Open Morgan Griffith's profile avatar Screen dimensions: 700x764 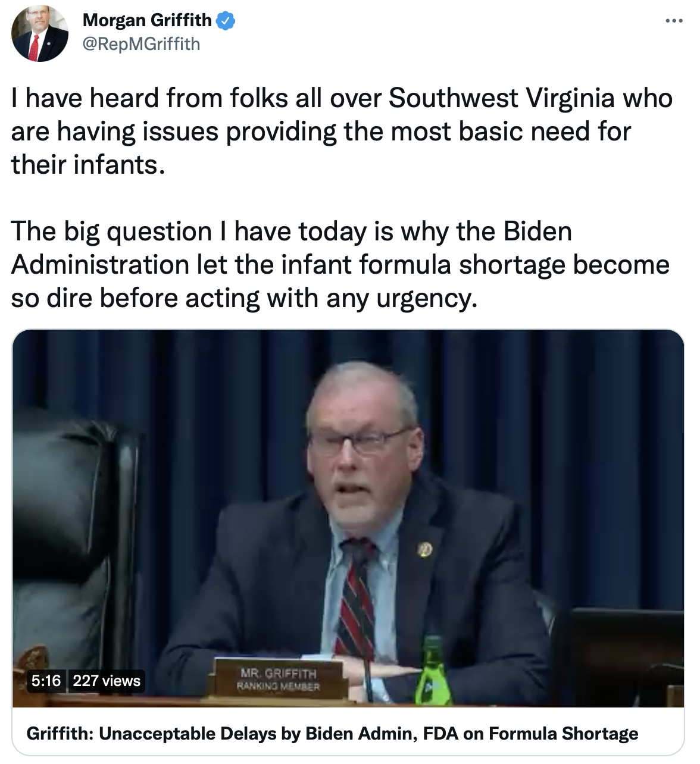[40, 33]
